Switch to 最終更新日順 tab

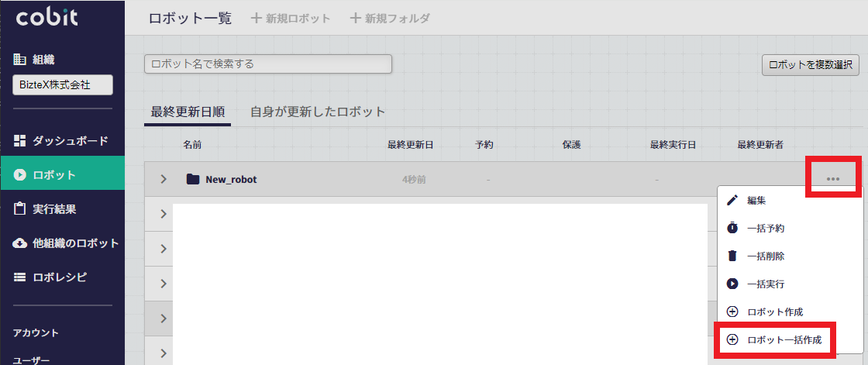point(188,112)
